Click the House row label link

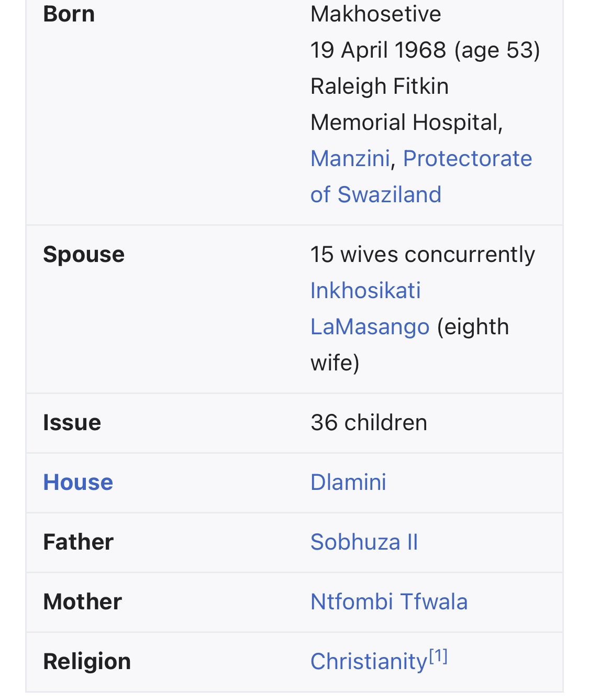point(78,482)
